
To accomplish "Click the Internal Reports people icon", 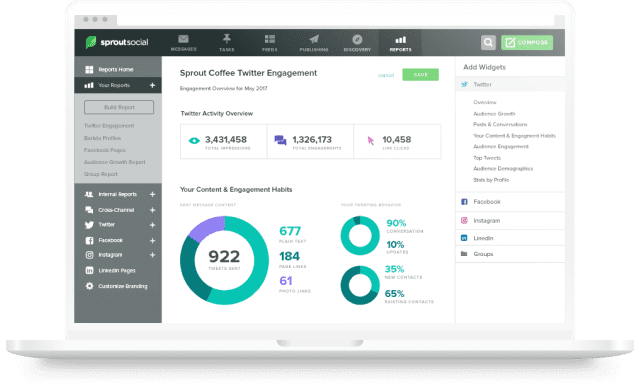I will (89, 194).
